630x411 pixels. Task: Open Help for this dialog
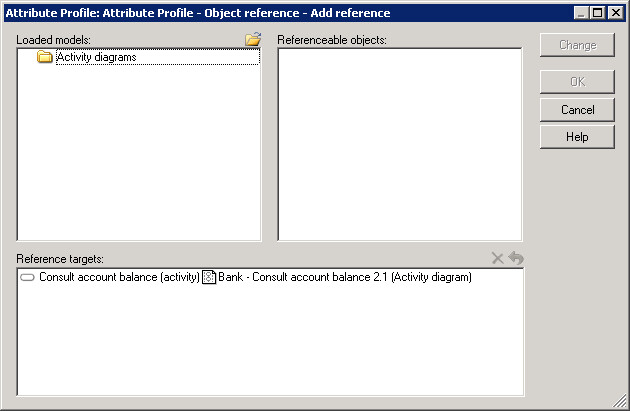click(577, 137)
